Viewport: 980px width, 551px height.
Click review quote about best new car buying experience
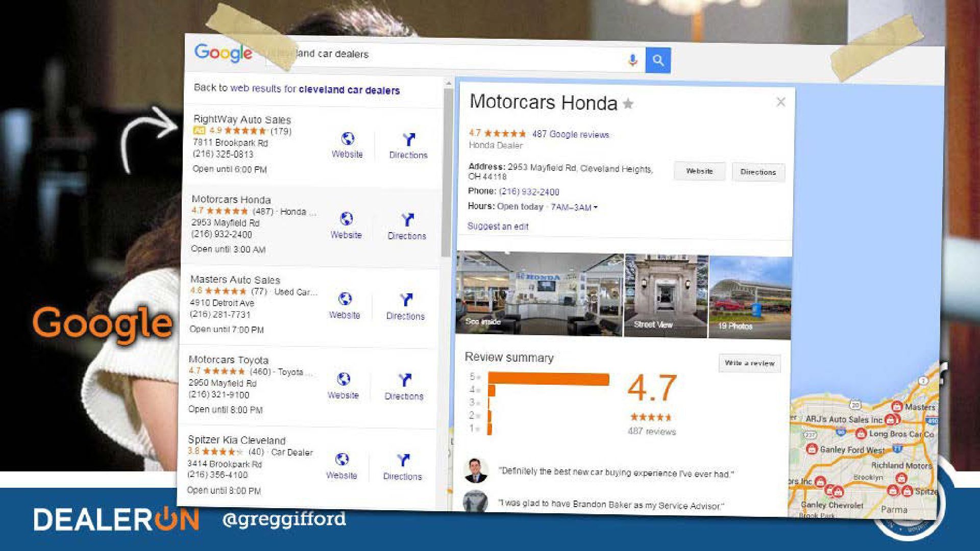pyautogui.click(x=616, y=472)
